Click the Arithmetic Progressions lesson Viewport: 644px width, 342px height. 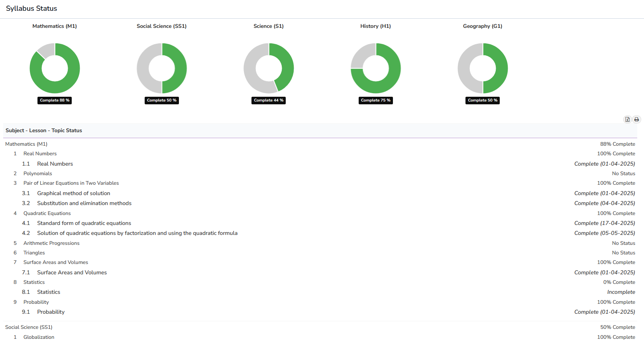tap(51, 243)
